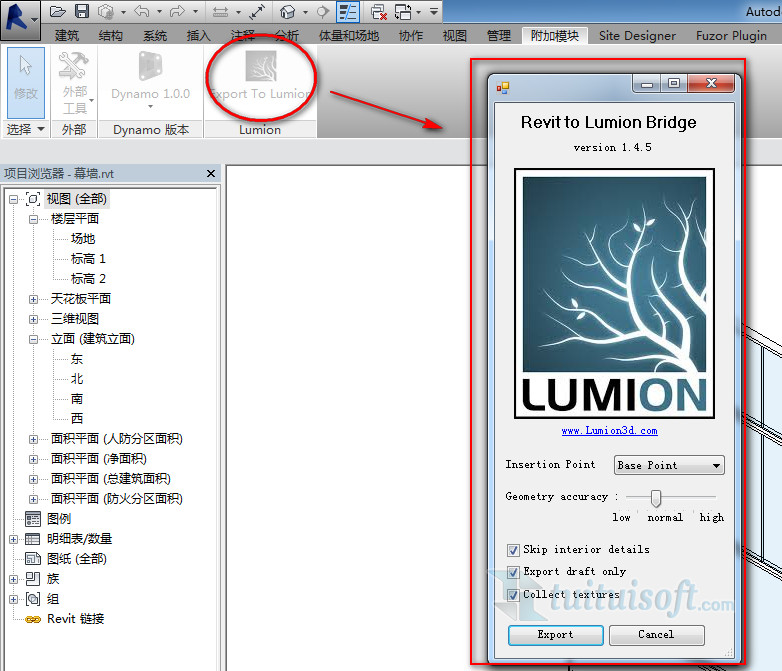
Task: Open the default 3D view house icon
Action: point(288,12)
